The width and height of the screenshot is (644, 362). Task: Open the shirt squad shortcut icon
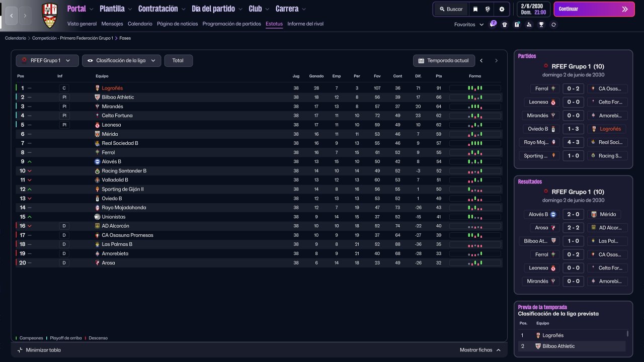click(x=505, y=24)
